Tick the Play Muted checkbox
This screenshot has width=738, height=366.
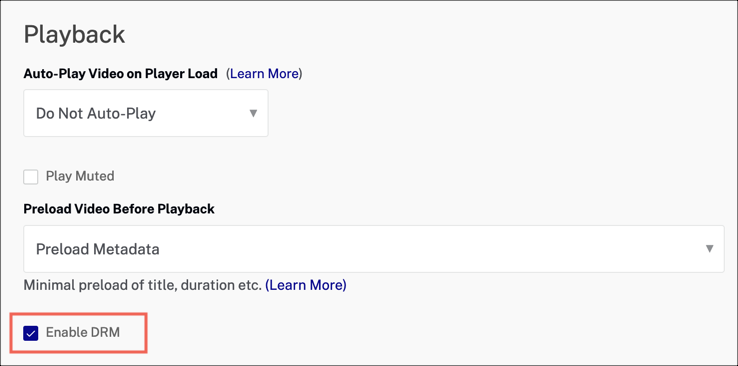[31, 177]
